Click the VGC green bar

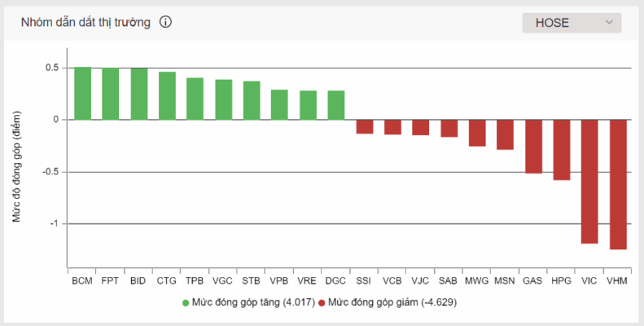[x=223, y=99]
